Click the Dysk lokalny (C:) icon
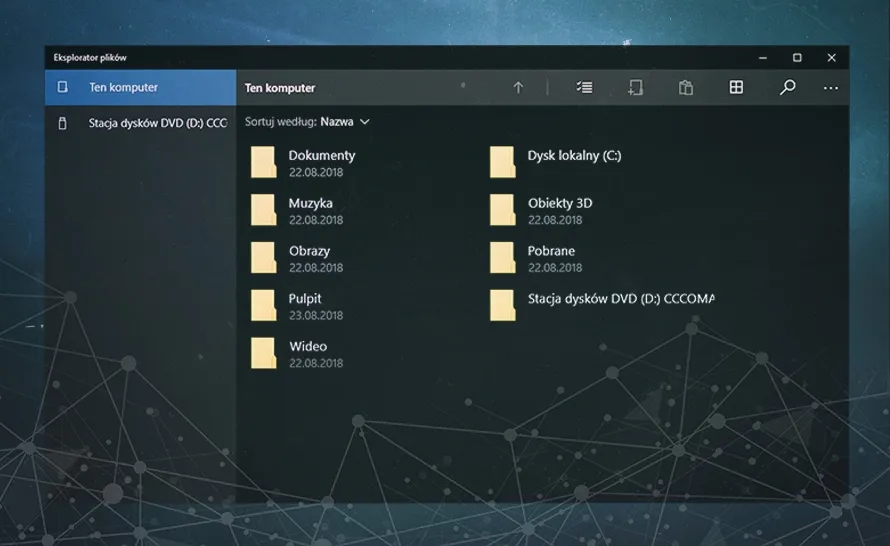890x546 pixels. click(502, 162)
